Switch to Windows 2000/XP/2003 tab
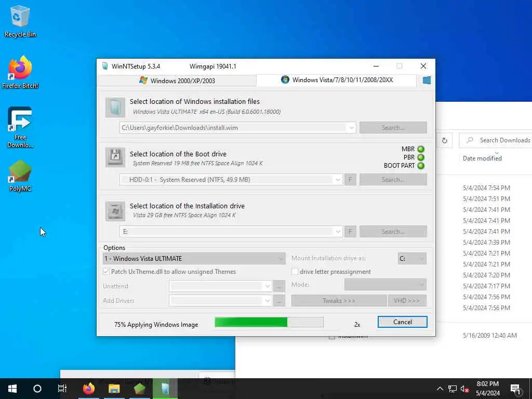The width and height of the screenshot is (532, 399). point(177,81)
